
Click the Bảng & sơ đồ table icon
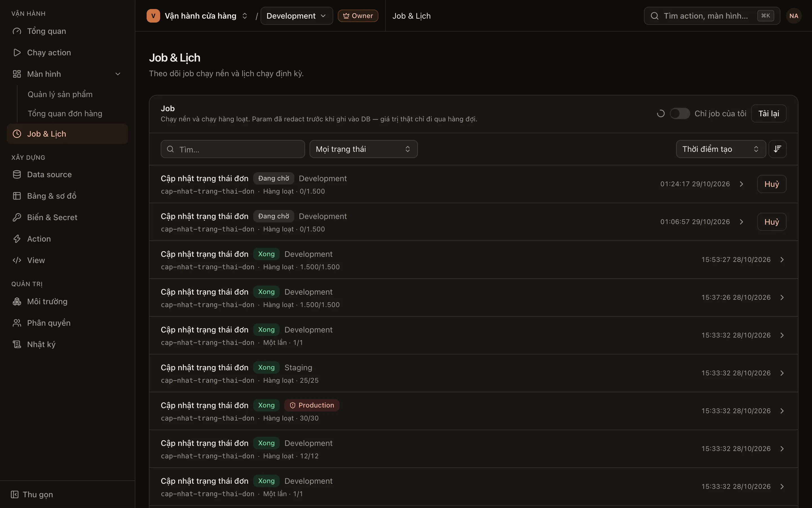[17, 196]
